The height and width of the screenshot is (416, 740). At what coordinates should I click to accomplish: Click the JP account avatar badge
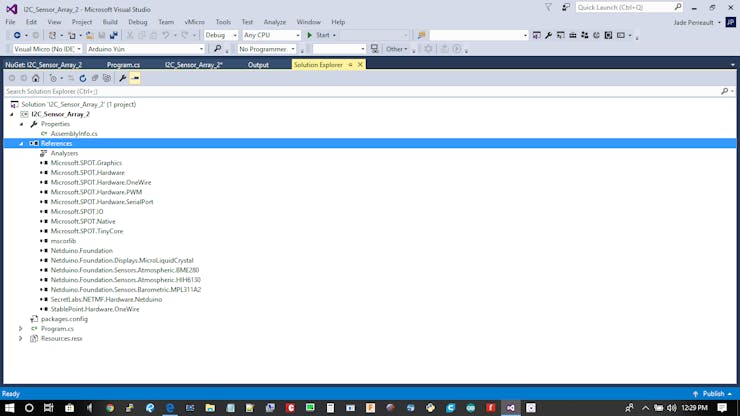point(731,22)
